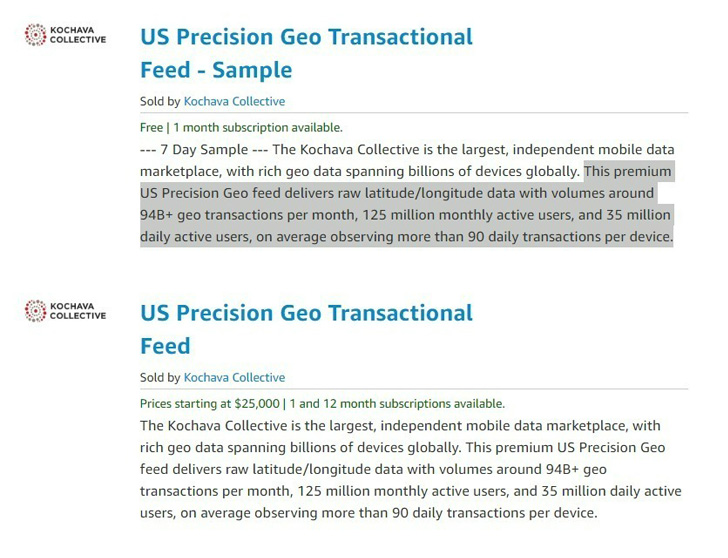Click the Kochava Collective logo beside the Sample listing
This screenshot has height=558, width=728.
click(65, 35)
